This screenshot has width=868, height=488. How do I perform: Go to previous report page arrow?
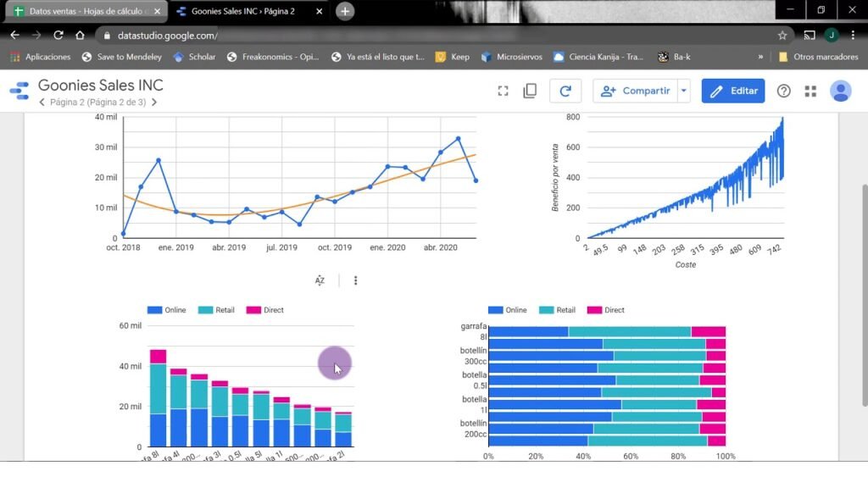pyautogui.click(x=42, y=103)
